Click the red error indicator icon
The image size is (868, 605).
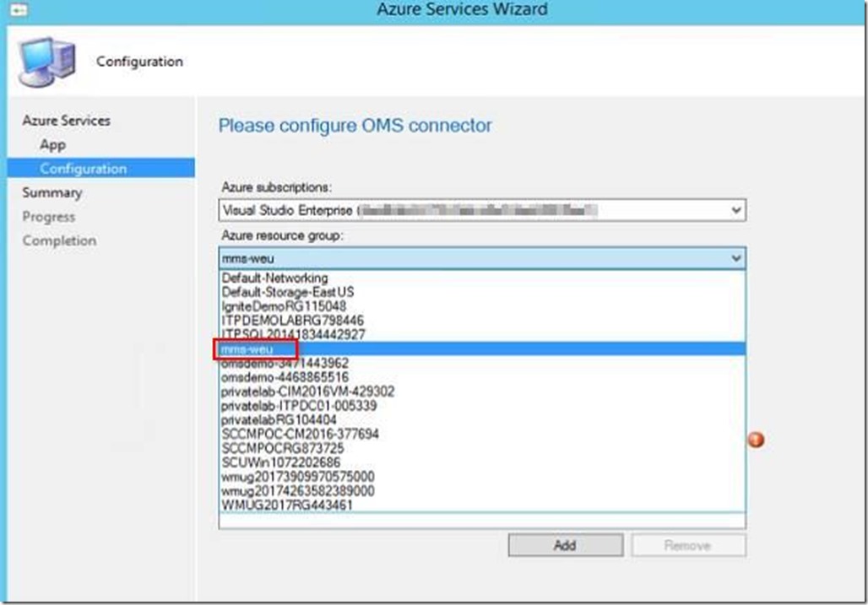[756, 440]
